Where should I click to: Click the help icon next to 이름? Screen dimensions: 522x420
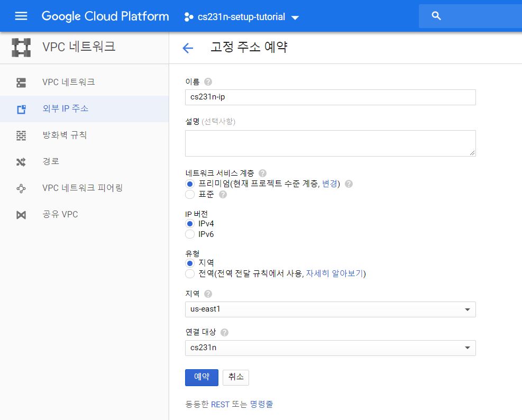point(208,82)
